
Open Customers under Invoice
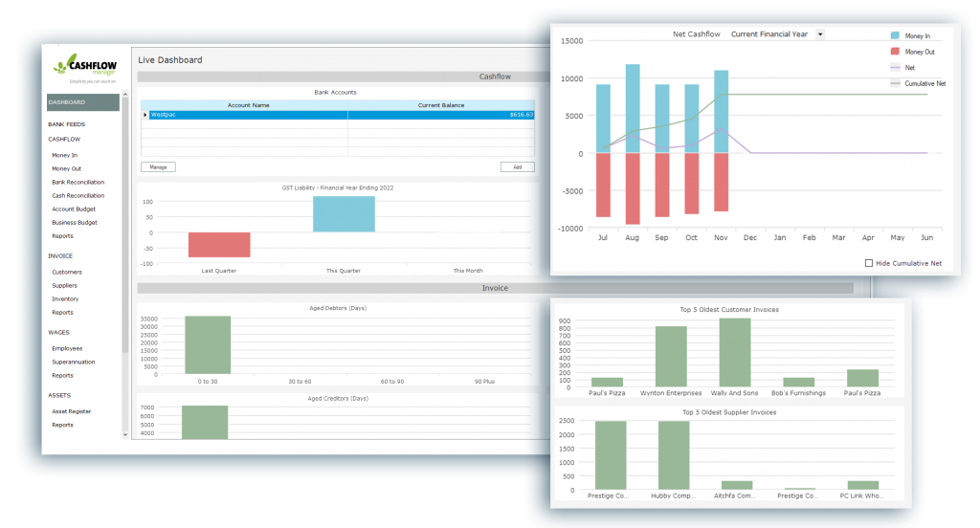[67, 273]
